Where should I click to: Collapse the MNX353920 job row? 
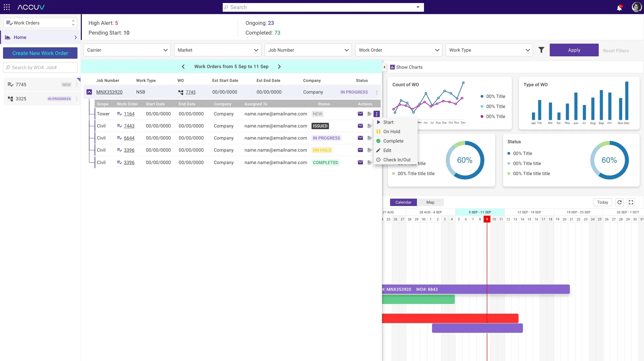coord(89,92)
